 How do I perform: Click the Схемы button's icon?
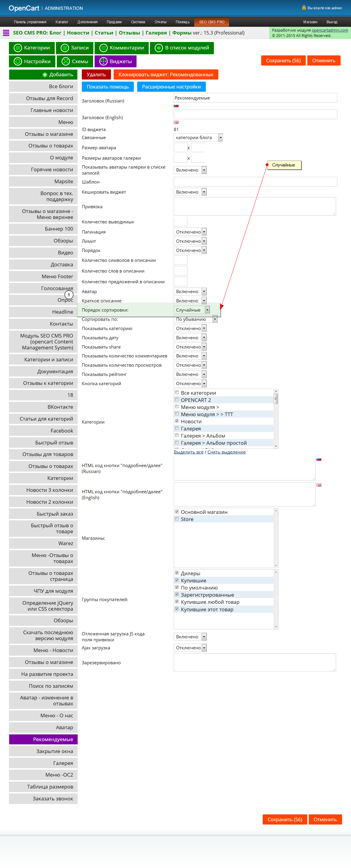pyautogui.click(x=66, y=61)
